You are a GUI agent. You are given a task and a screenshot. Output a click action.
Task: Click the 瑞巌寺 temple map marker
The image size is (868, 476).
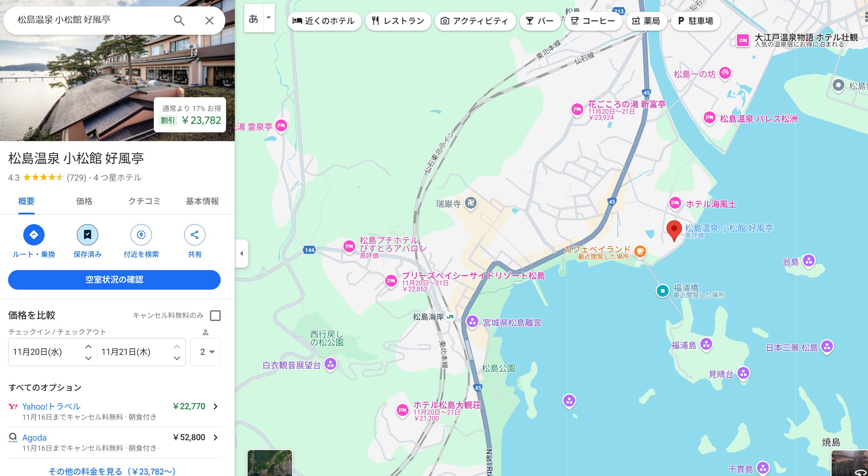pos(471,203)
